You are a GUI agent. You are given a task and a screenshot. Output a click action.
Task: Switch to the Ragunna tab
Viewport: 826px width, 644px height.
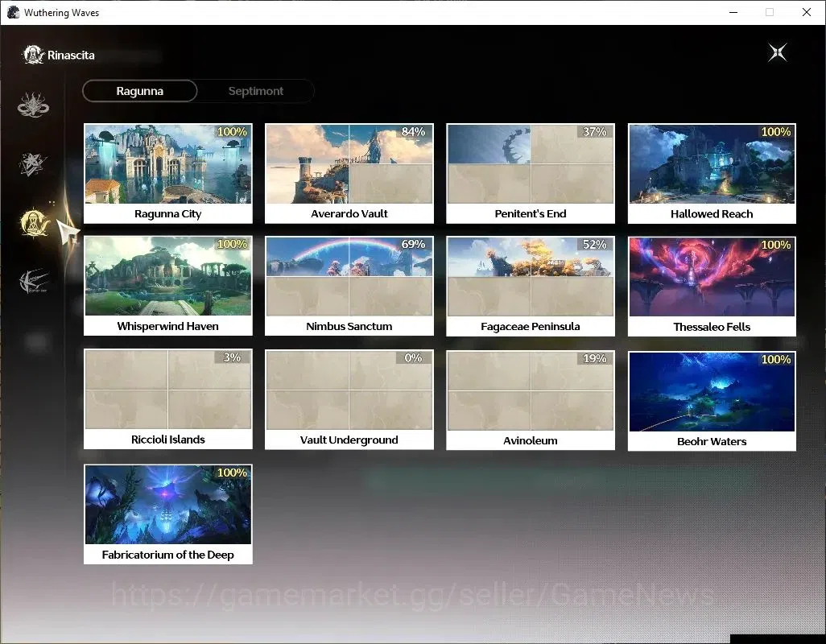click(139, 91)
